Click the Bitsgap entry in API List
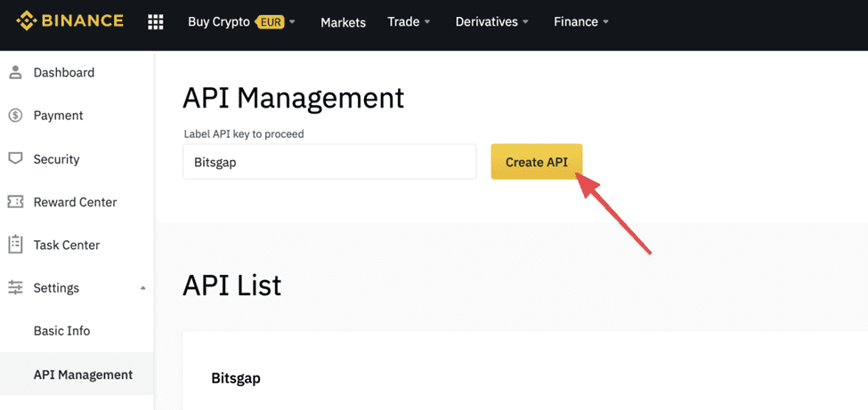868x410 pixels. 236,379
